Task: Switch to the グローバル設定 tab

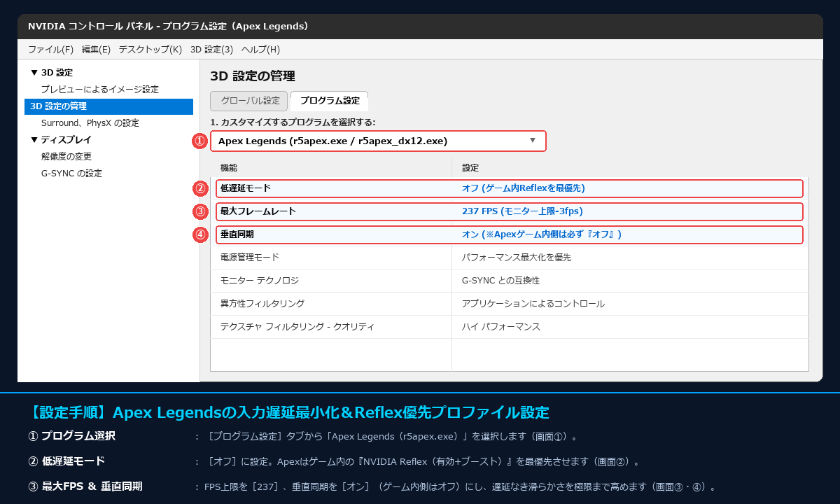Action: pos(250,101)
